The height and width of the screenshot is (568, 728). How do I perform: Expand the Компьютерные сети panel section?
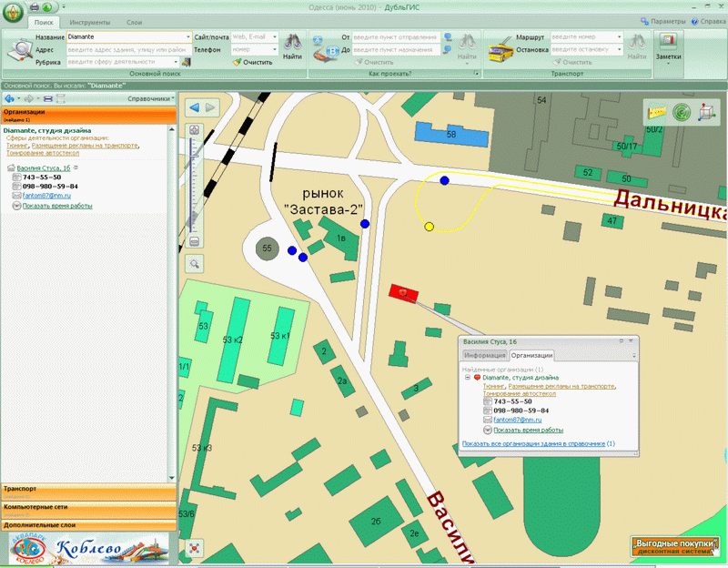click(x=88, y=510)
